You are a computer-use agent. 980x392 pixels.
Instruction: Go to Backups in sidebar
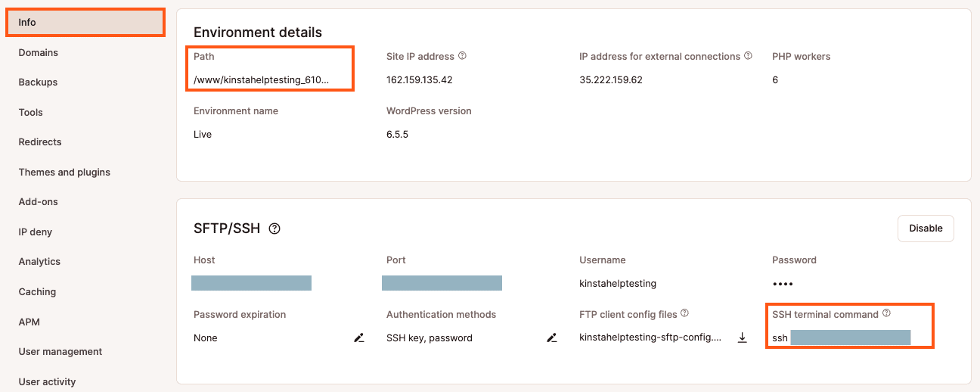click(x=39, y=82)
